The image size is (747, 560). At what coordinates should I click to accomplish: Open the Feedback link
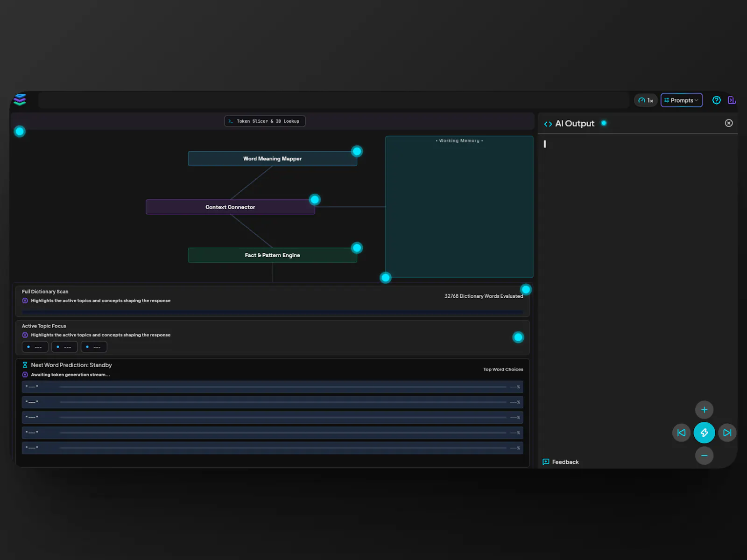tap(561, 462)
